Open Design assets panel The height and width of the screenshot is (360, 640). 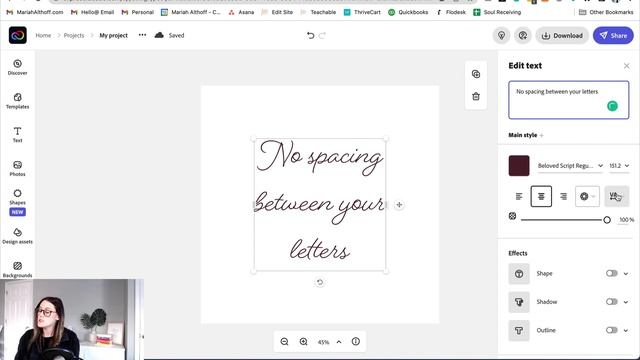tap(18, 236)
